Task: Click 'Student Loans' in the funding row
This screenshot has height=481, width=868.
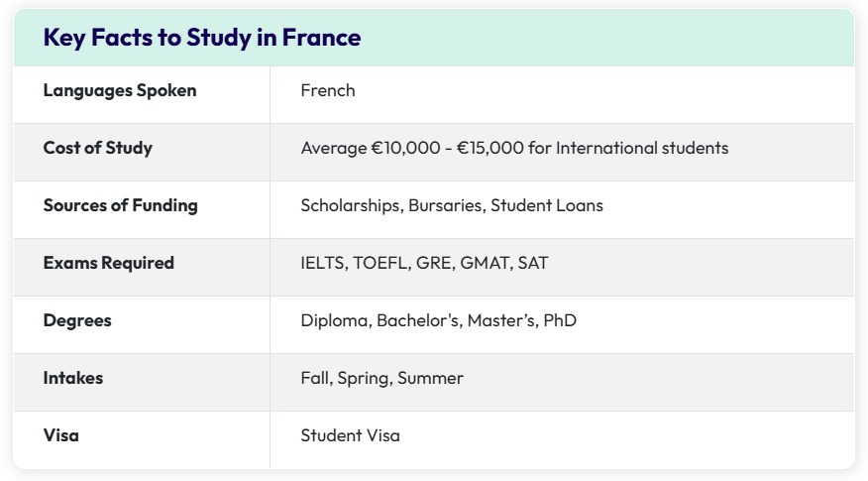Action: 547,205
